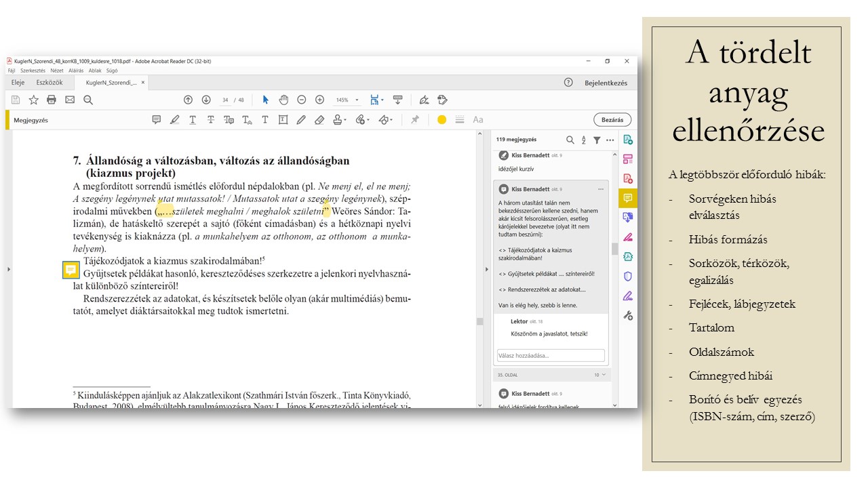Select the insert text at cursor tool
This screenshot has height=488, width=868.
[x=247, y=120]
